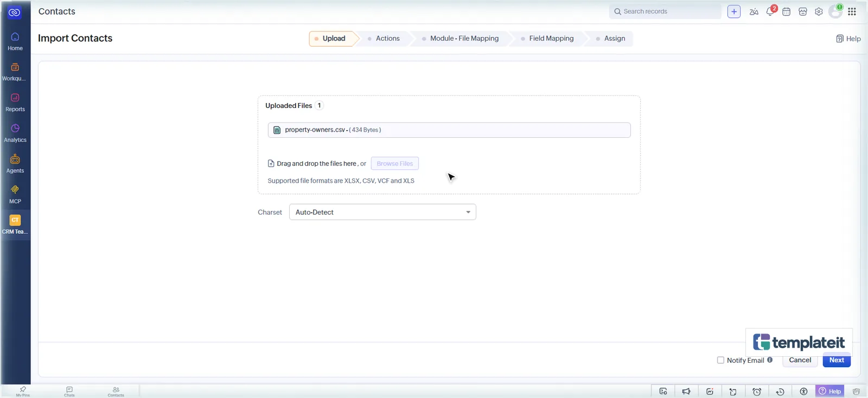Image resolution: width=868 pixels, height=398 pixels.
Task: Click Cancel to abort the import
Action: coord(800,360)
